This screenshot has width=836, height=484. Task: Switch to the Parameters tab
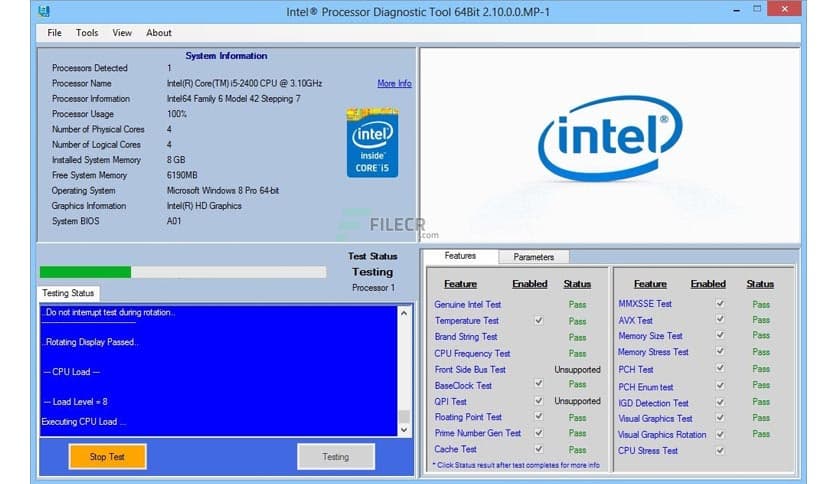534,257
